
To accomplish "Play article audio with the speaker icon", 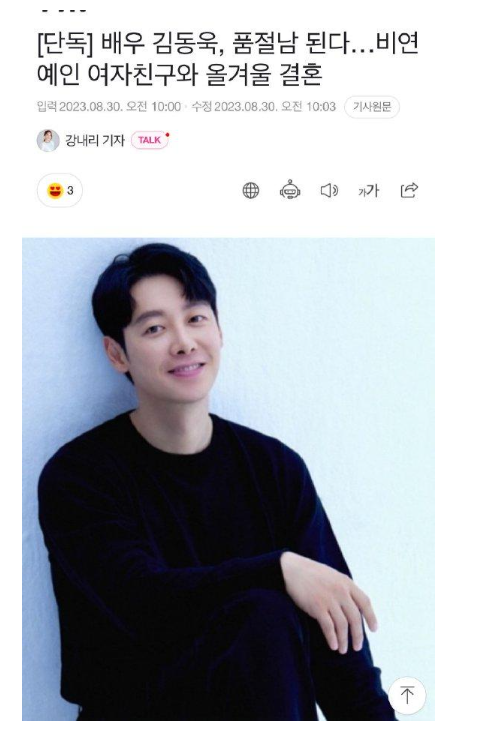I will tap(329, 190).
